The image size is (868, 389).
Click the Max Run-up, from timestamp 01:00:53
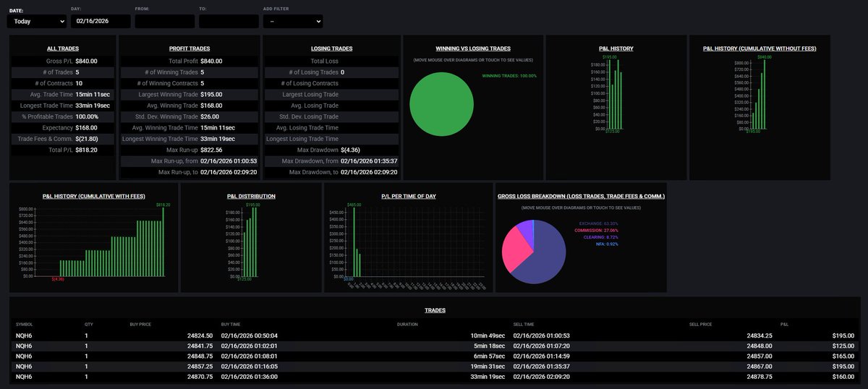point(229,161)
